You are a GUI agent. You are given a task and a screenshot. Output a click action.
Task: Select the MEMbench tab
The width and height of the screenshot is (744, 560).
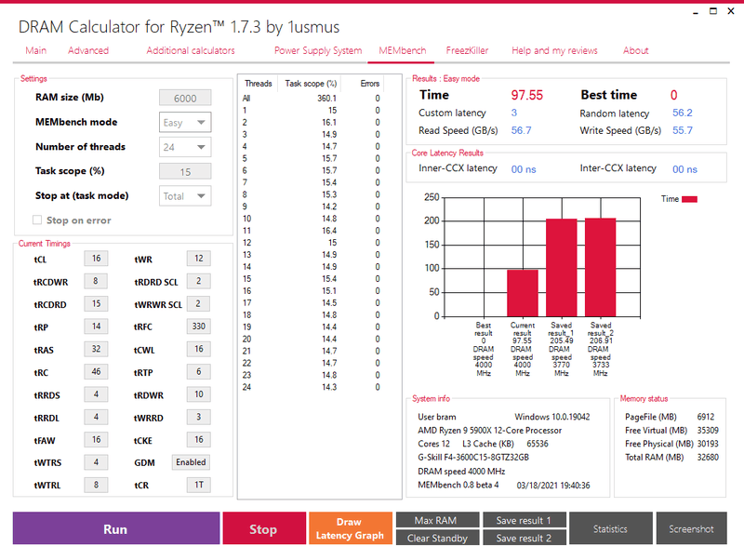(x=403, y=50)
